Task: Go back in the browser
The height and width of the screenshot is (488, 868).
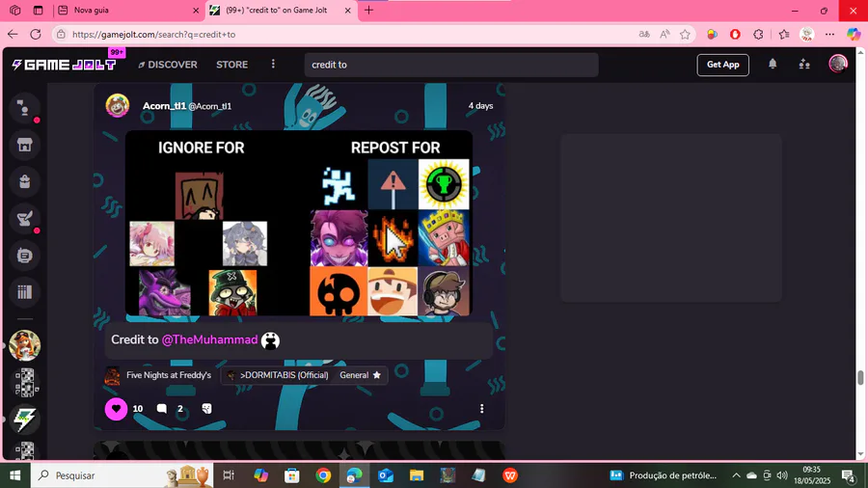Action: pyautogui.click(x=13, y=35)
